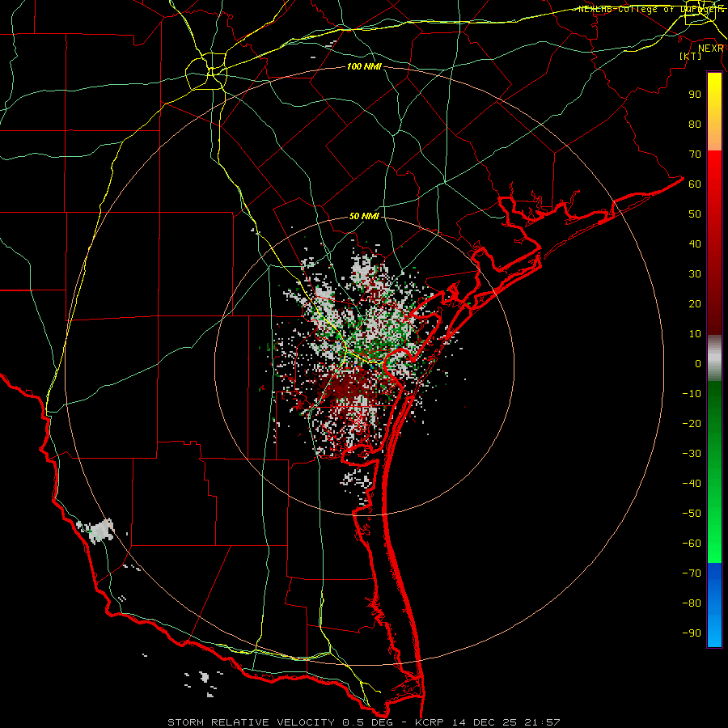Click the large gray echo patch on the Rio Grande
The width and height of the screenshot is (728, 728).
click(x=99, y=531)
